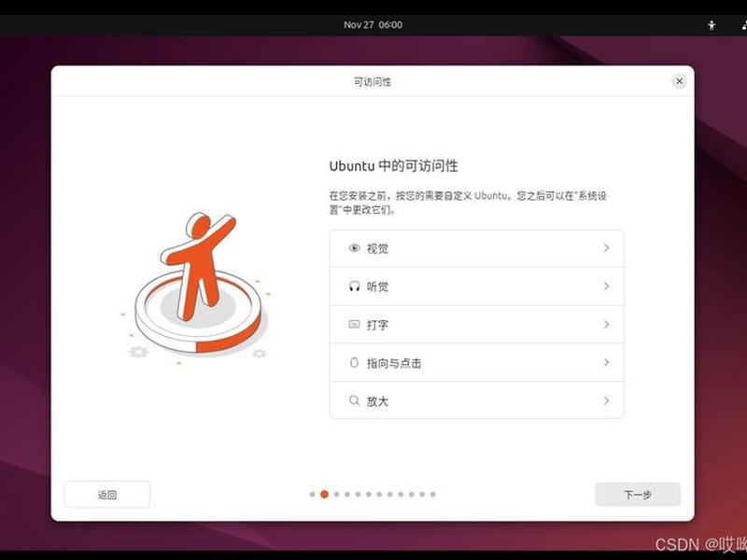Viewport: 747px width, 560px height.
Task: Open the top bar accessibility menu icon
Action: [x=712, y=25]
